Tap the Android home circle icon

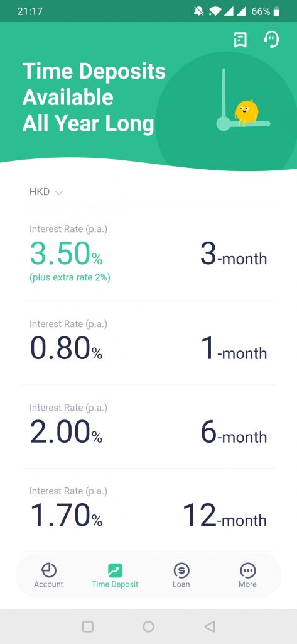click(x=148, y=626)
